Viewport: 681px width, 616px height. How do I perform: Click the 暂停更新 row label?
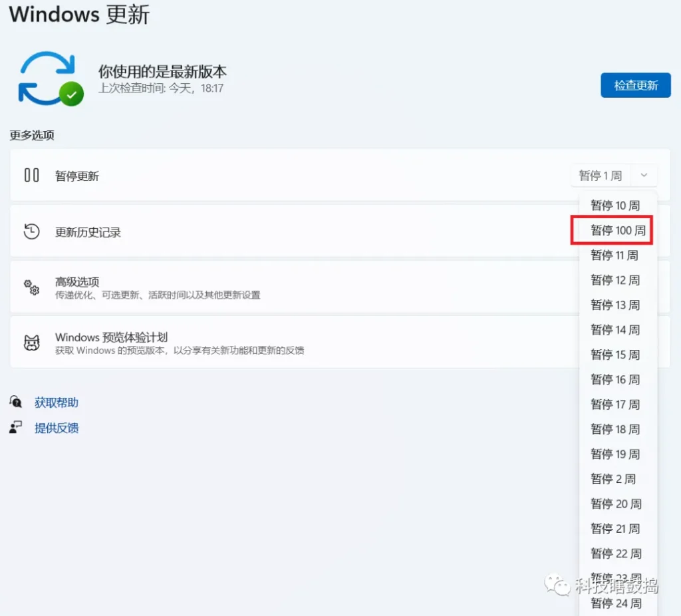77,176
